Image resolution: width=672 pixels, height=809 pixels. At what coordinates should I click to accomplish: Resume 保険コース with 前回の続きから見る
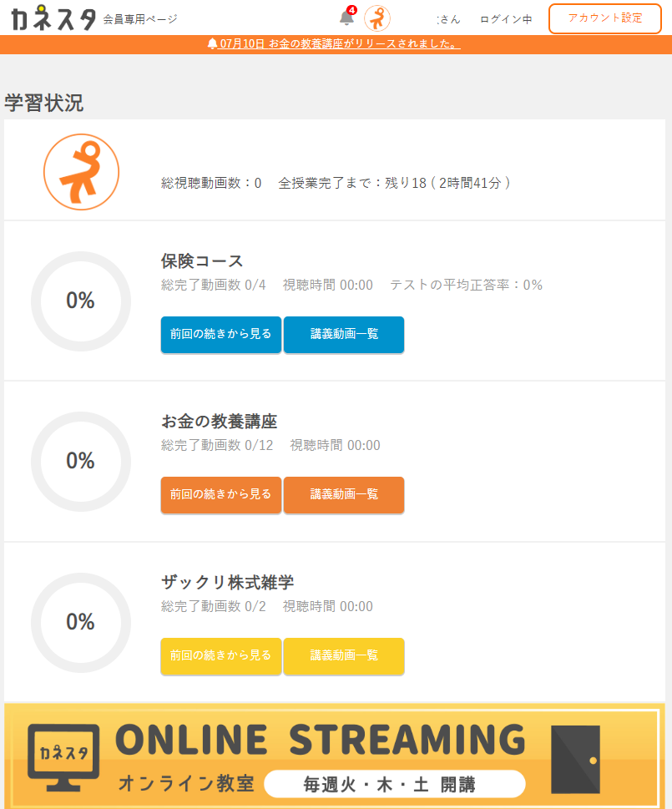[x=221, y=334]
